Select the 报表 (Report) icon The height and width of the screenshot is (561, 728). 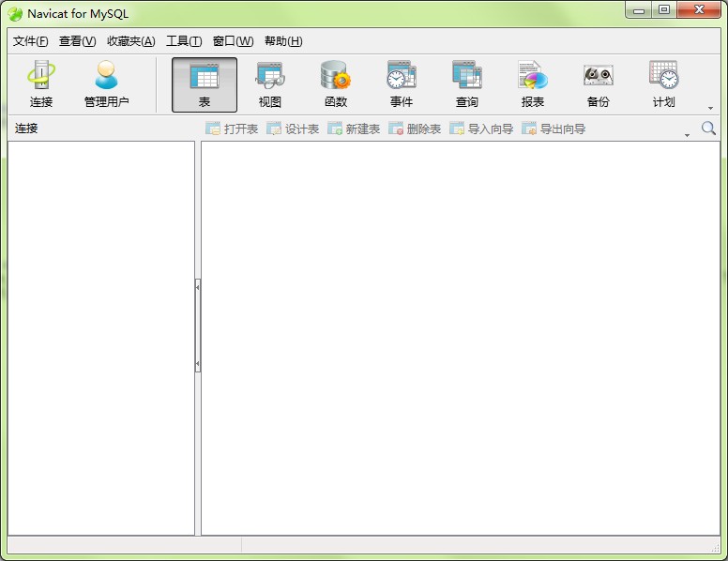(x=532, y=84)
